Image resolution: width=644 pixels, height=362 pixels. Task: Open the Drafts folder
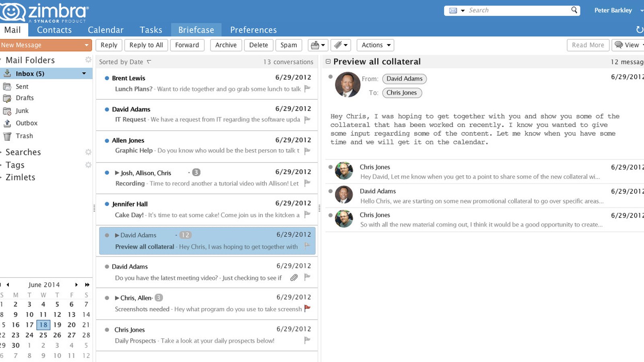pos(25,98)
